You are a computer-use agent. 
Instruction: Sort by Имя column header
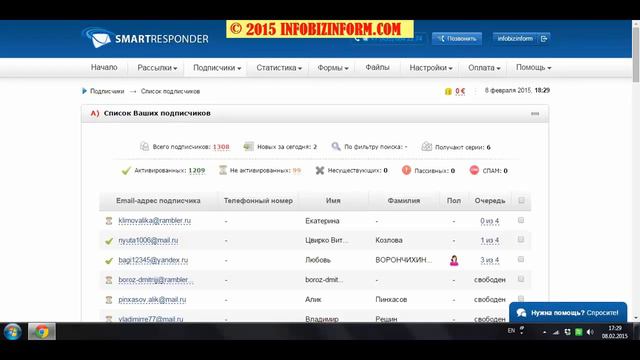[x=333, y=201]
